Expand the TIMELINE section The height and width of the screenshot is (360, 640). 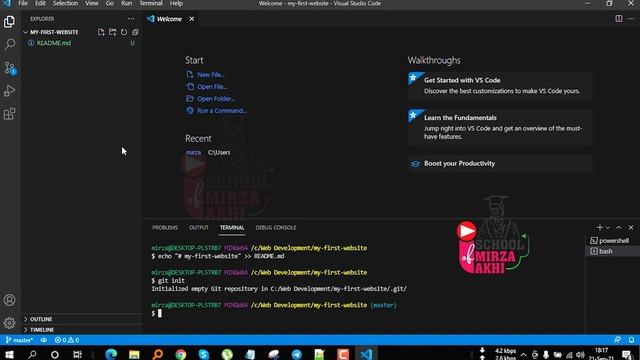(82, 329)
